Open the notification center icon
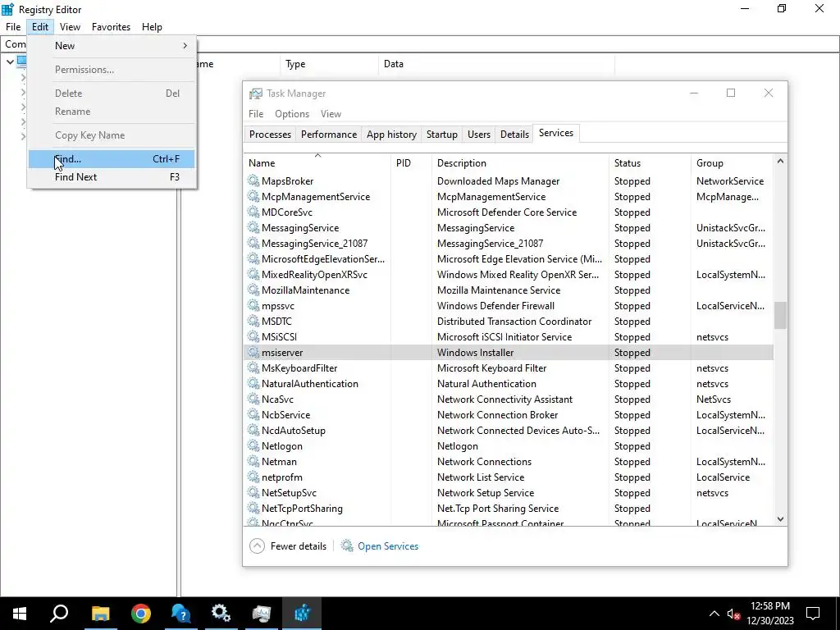Viewport: 840px width, 630px height. (x=813, y=614)
